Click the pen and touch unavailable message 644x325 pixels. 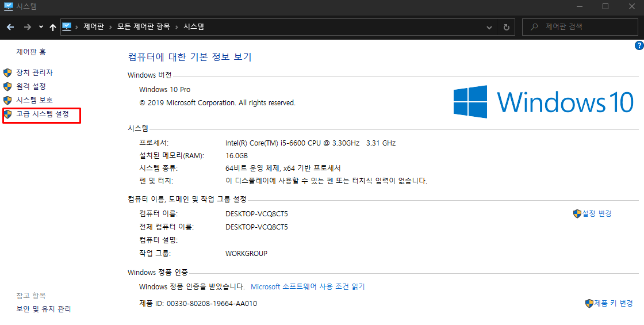(x=327, y=181)
